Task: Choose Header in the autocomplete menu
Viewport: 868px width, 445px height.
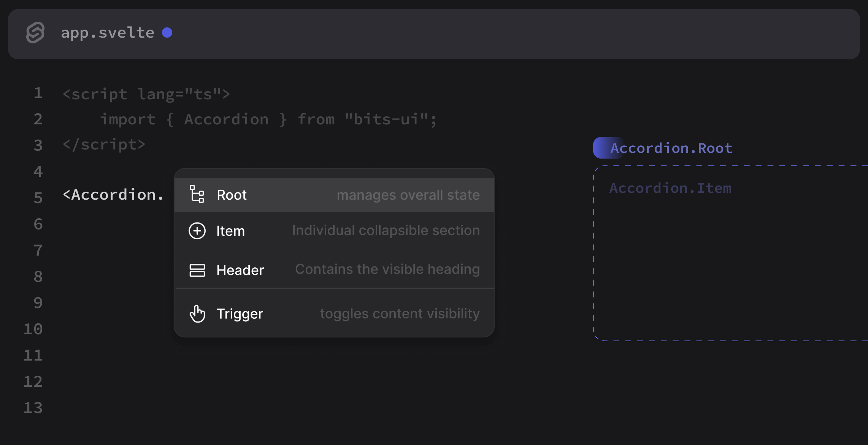Action: coord(240,270)
